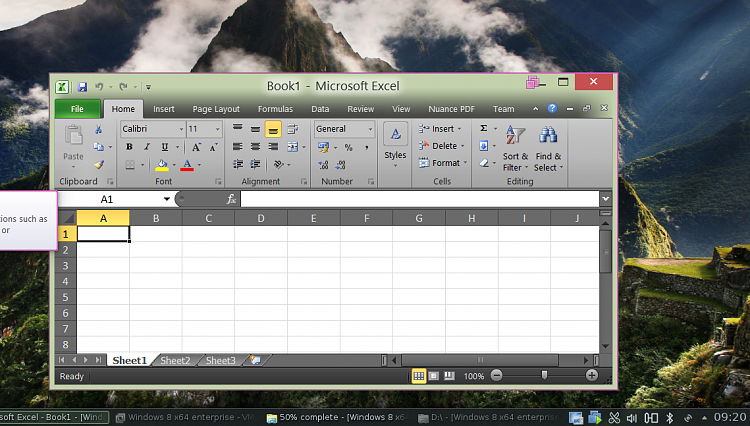Align text right

point(273,147)
